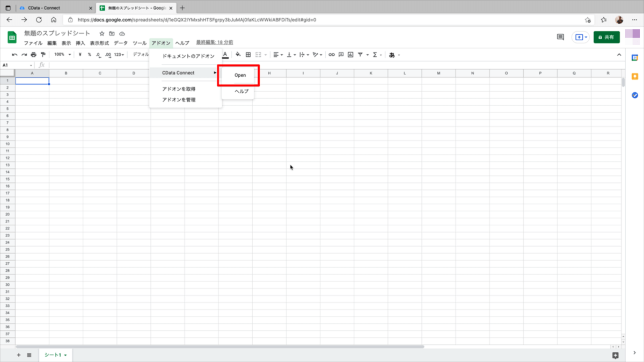Choose ドキュメントのアドオン menu entry

coord(186,56)
